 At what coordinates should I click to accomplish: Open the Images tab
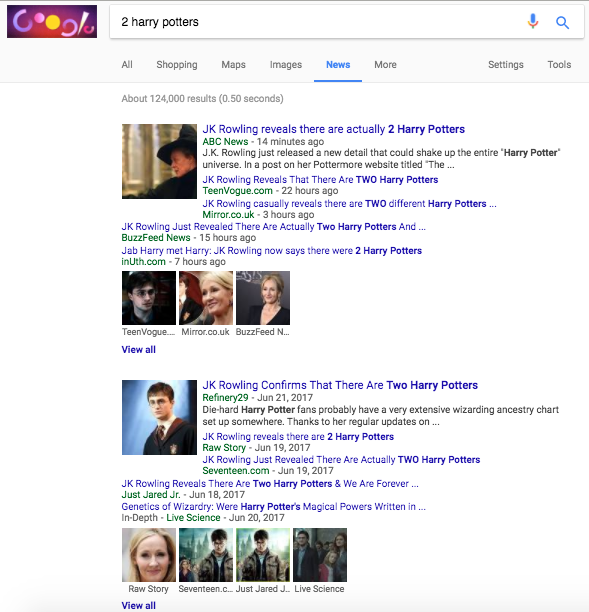tap(286, 65)
